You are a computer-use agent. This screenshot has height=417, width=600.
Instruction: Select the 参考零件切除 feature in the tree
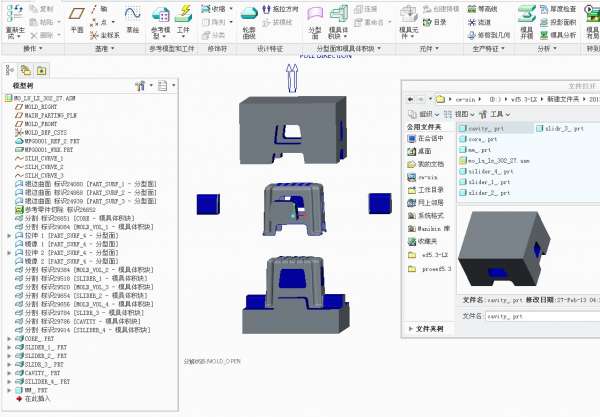click(x=55, y=210)
